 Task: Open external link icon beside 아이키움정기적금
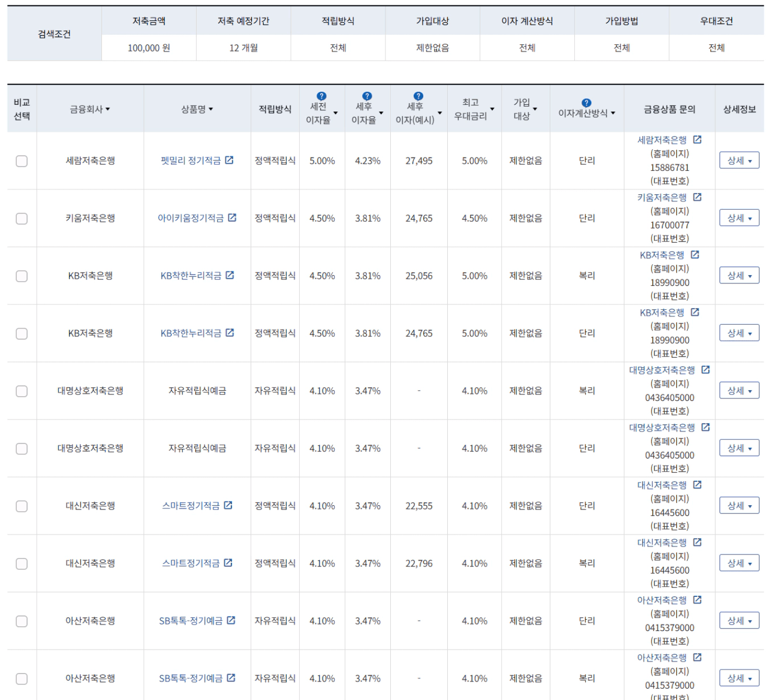(232, 218)
